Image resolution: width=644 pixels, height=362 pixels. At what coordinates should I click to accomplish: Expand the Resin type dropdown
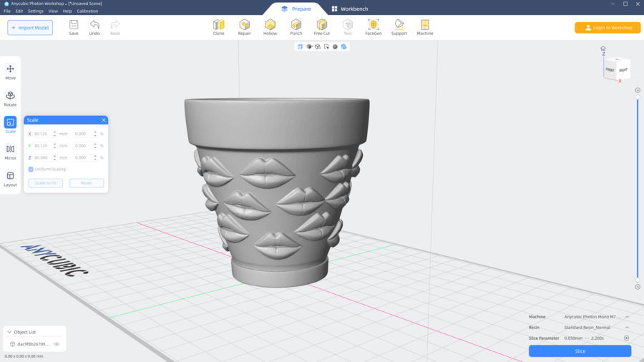click(x=627, y=328)
